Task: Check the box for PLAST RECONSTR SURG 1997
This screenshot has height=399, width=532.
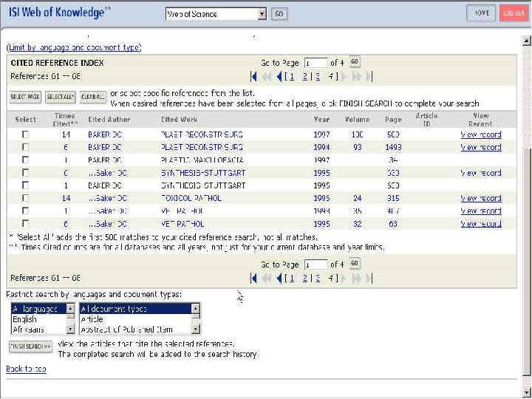Action: click(x=26, y=135)
